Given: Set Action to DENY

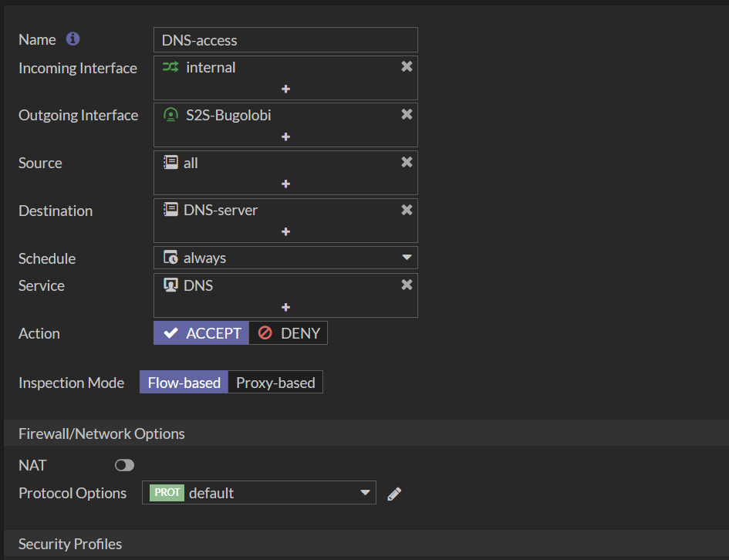Looking at the screenshot, I should click(289, 333).
